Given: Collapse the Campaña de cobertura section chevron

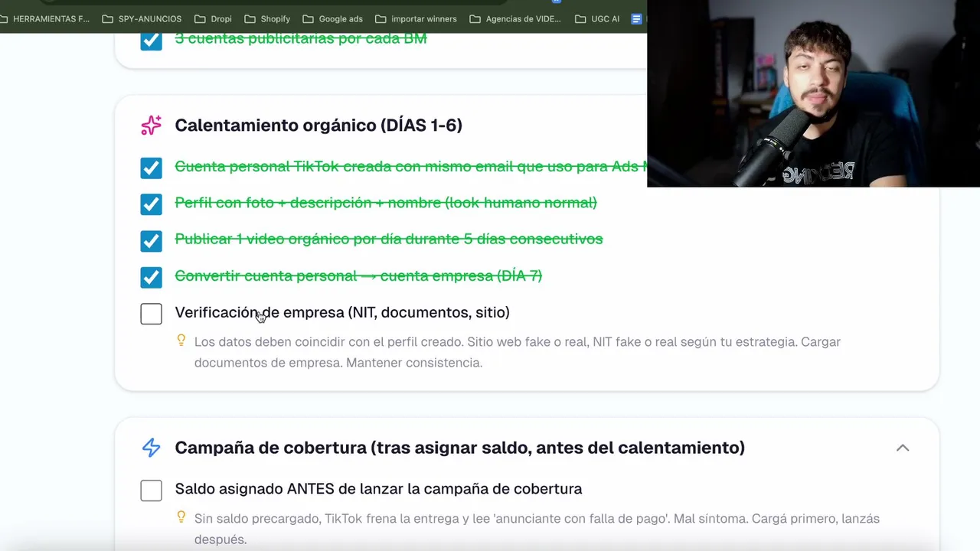Looking at the screenshot, I should click(903, 448).
